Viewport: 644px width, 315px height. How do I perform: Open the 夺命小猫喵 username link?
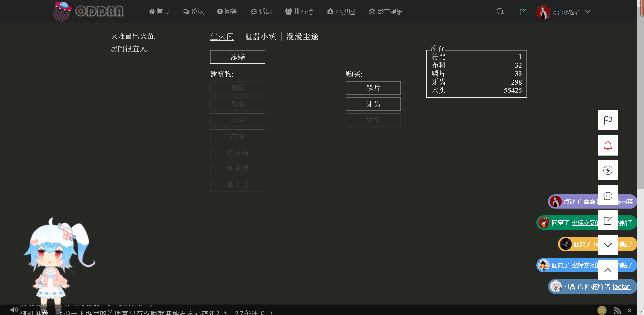566,12
